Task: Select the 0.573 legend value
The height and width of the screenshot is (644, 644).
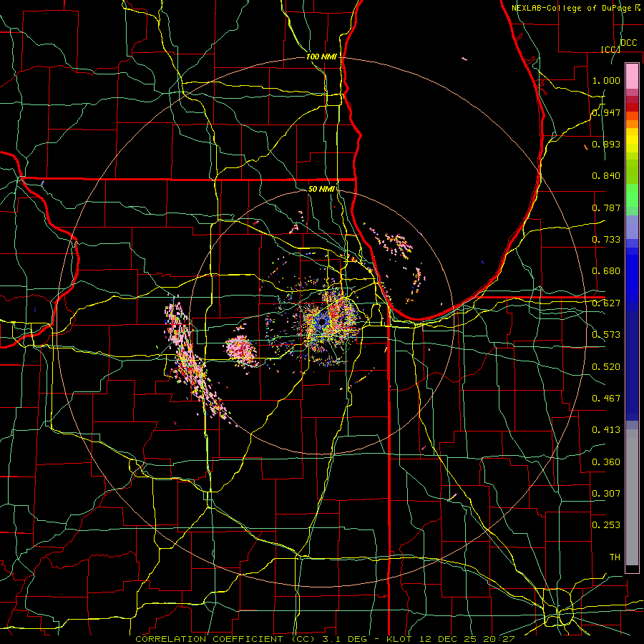Action: (x=606, y=335)
